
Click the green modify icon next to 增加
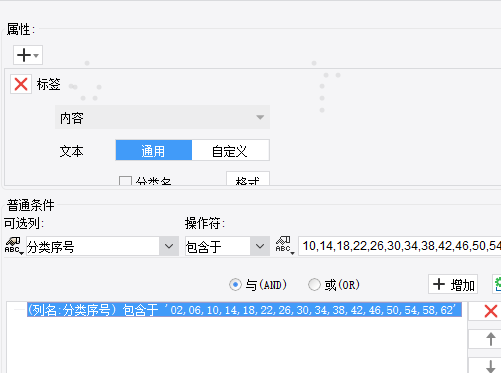tap(497, 284)
